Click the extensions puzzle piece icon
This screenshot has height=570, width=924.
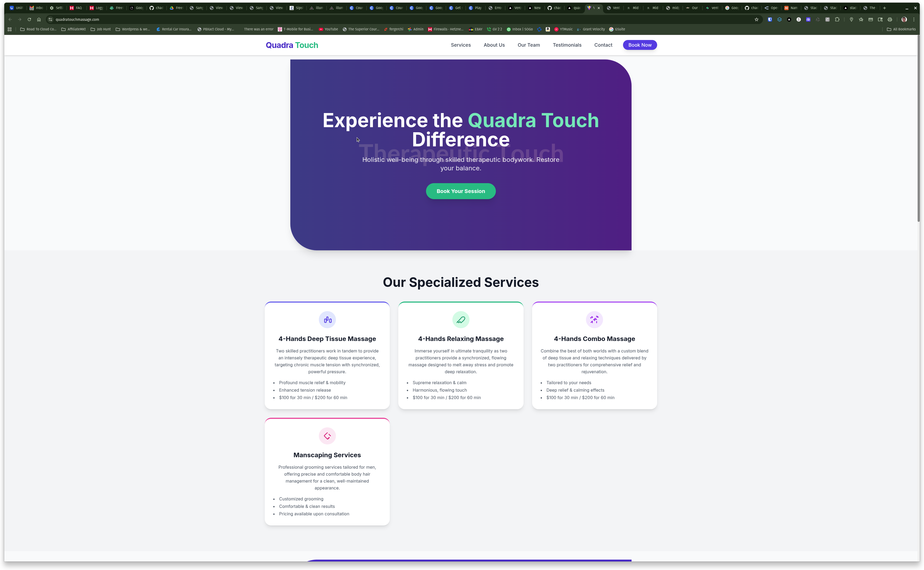coord(837,19)
